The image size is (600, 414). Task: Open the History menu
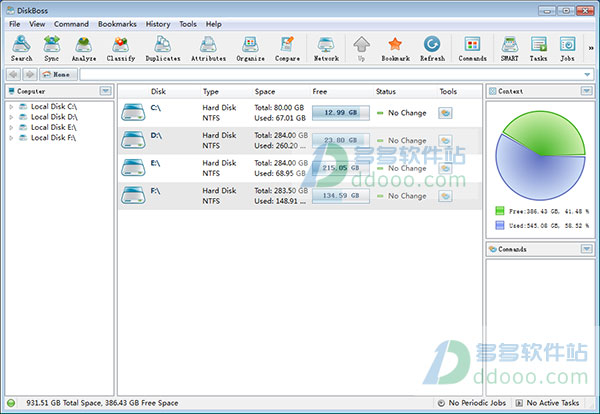(x=158, y=24)
